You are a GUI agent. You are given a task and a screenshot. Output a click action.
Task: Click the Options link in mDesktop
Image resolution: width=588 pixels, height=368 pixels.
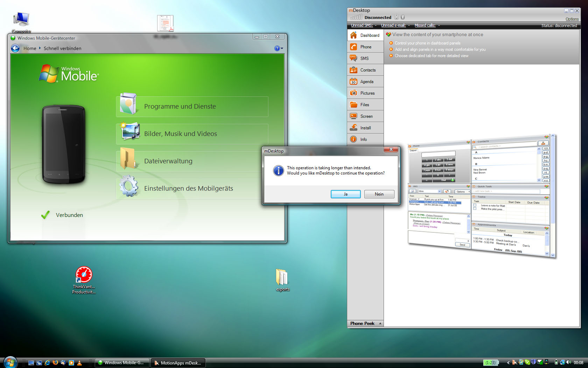[572, 19]
